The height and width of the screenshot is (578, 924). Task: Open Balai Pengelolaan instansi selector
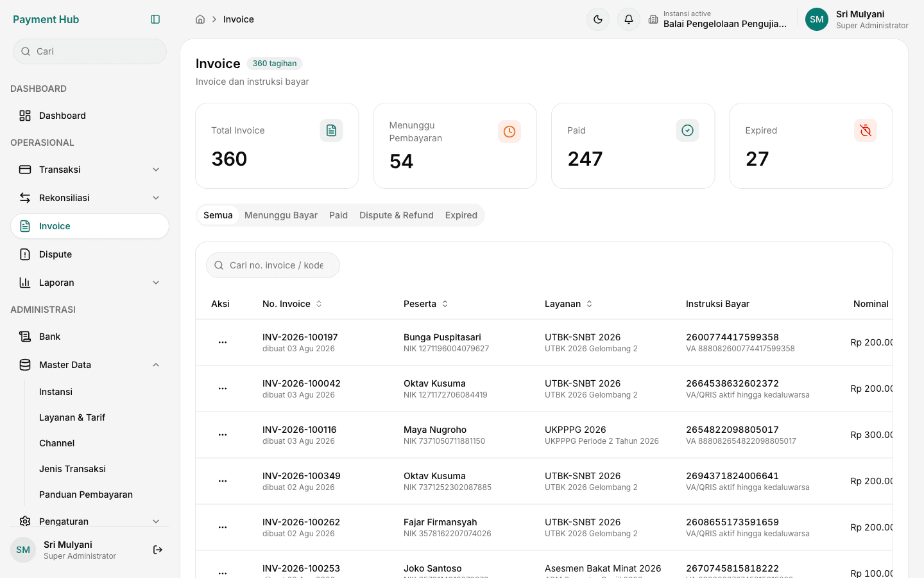(x=717, y=19)
